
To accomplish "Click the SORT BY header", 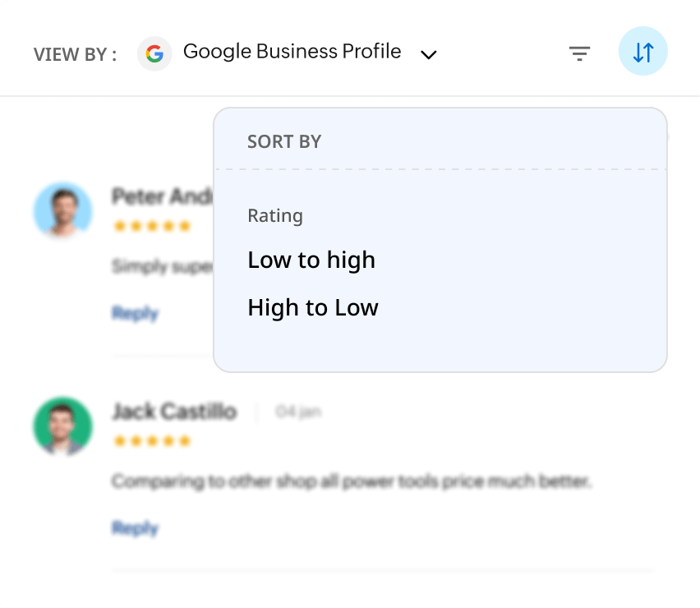I will [284, 141].
